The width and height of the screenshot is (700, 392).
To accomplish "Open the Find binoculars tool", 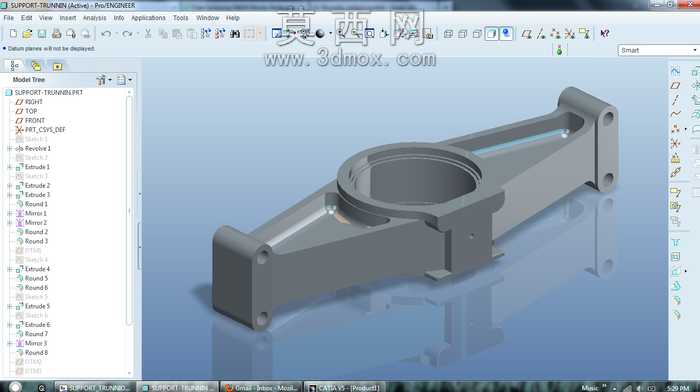I will [x=235, y=33].
